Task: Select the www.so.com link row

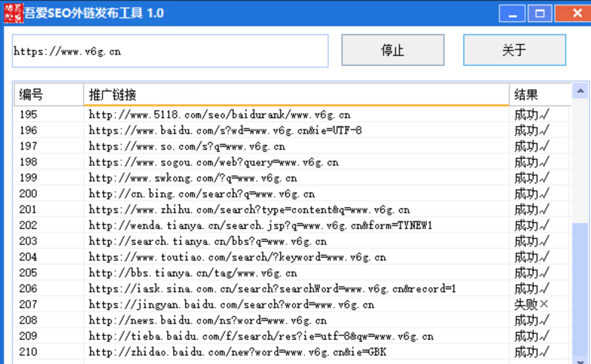Action: click(x=187, y=146)
